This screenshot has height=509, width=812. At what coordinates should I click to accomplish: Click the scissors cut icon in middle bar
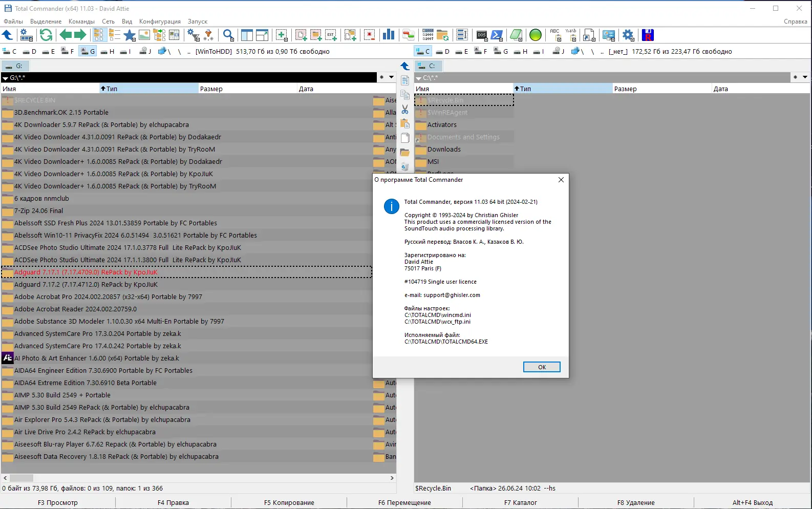click(405, 109)
